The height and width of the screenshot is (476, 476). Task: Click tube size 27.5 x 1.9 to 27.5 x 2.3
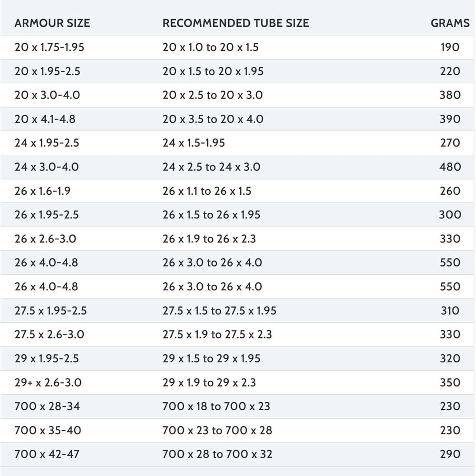coord(217,335)
